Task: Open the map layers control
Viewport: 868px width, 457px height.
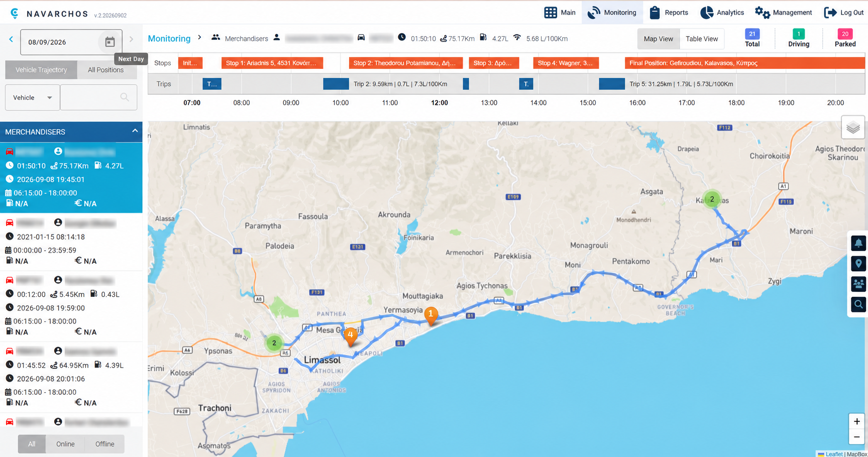Action: click(853, 128)
